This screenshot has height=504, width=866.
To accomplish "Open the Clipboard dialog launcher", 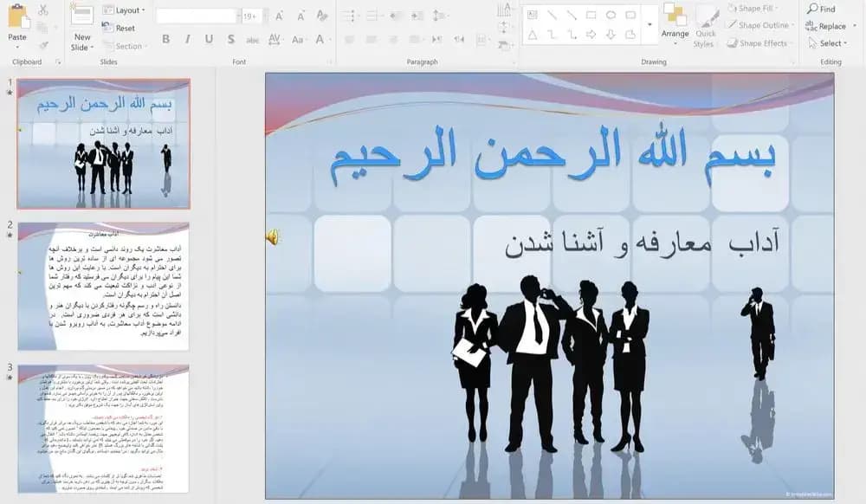I will [57, 62].
